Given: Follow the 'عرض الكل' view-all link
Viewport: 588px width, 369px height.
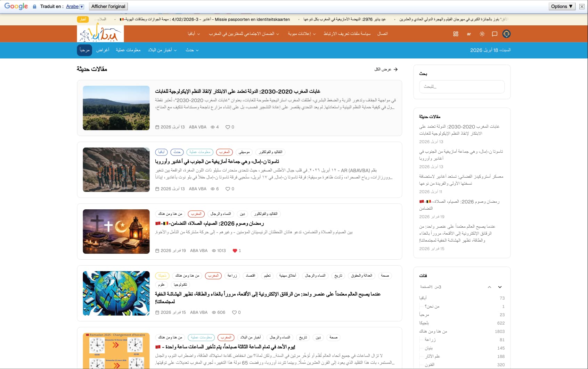Looking at the screenshot, I should point(386,69).
